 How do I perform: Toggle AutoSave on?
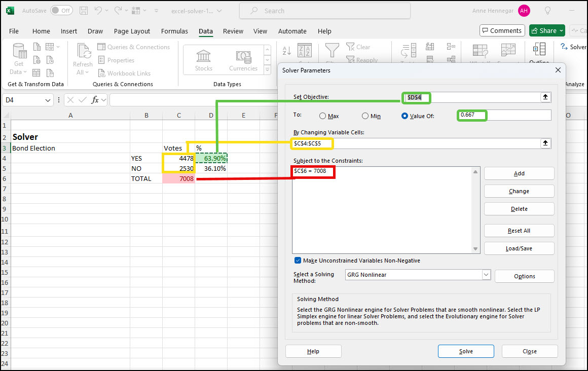61,10
